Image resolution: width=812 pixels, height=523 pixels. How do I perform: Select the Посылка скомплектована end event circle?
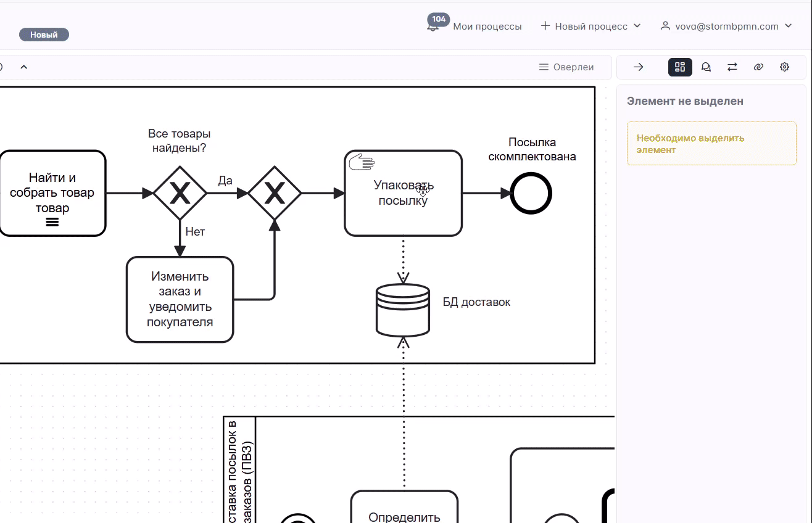(x=531, y=194)
